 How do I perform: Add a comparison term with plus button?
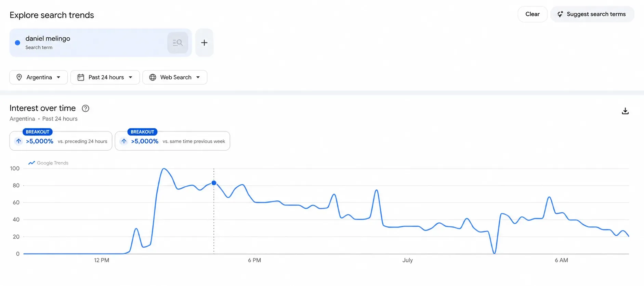point(204,43)
